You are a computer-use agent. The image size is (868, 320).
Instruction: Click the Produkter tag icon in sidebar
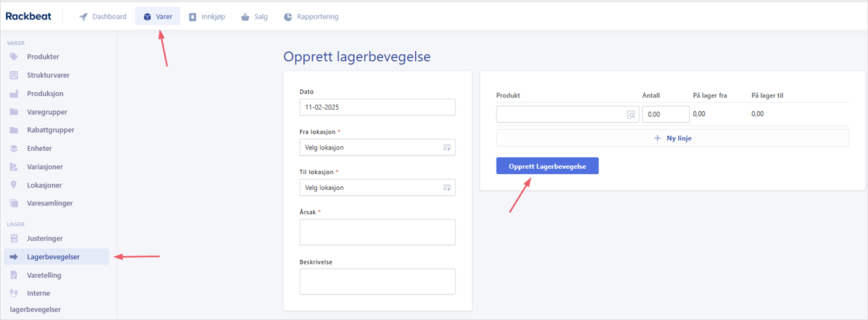pyautogui.click(x=14, y=57)
